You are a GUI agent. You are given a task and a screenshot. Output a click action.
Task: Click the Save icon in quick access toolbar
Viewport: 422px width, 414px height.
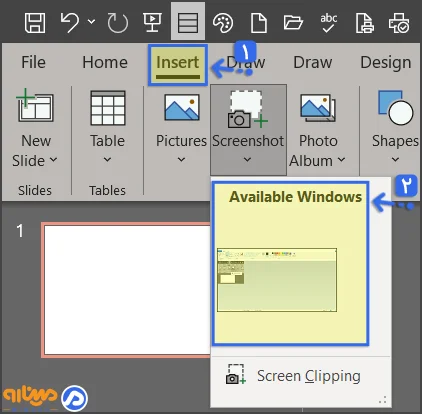coord(35,23)
